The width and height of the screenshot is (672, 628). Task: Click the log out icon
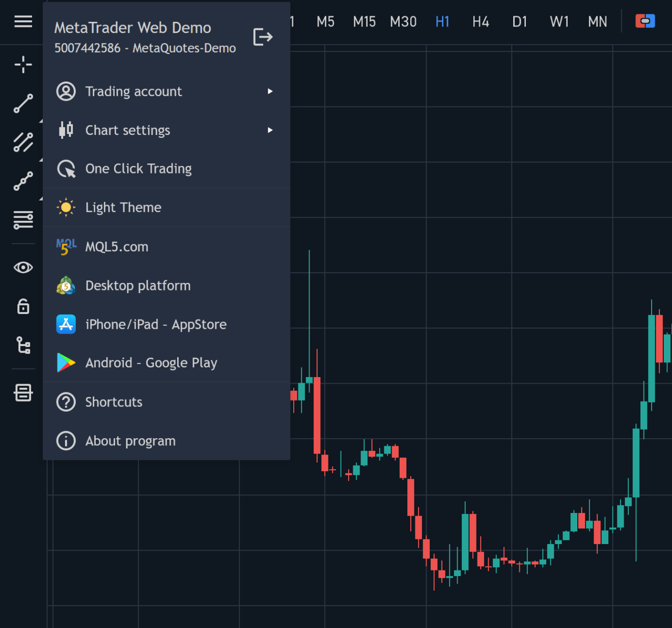[263, 37]
